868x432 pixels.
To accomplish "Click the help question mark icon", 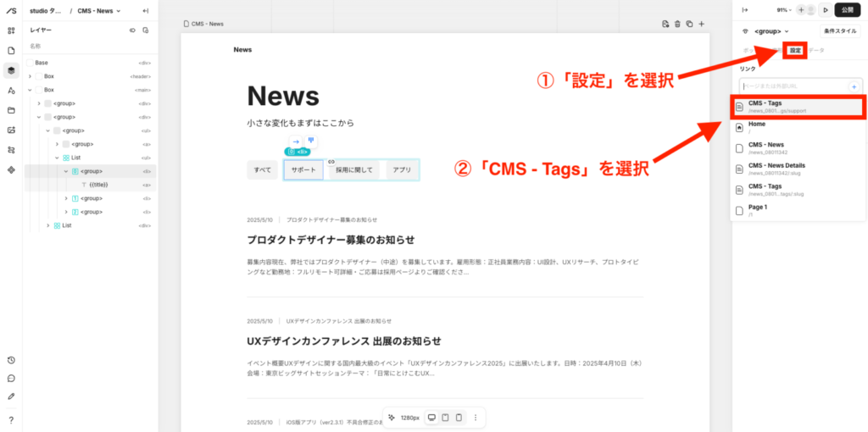I will click(x=11, y=419).
